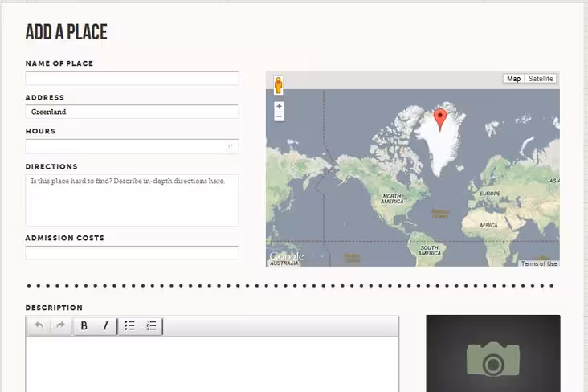Image resolution: width=588 pixels, height=392 pixels.
Task: Click the Name of Place input field
Action: point(132,78)
